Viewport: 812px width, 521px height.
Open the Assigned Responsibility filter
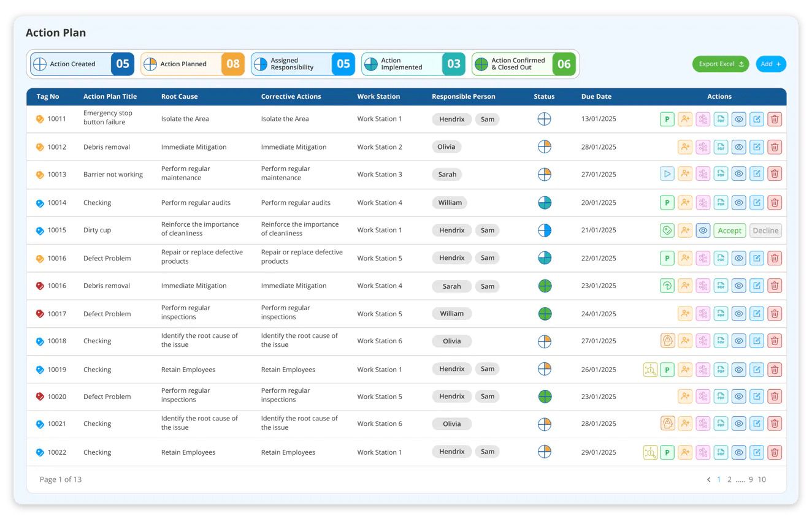[302, 64]
